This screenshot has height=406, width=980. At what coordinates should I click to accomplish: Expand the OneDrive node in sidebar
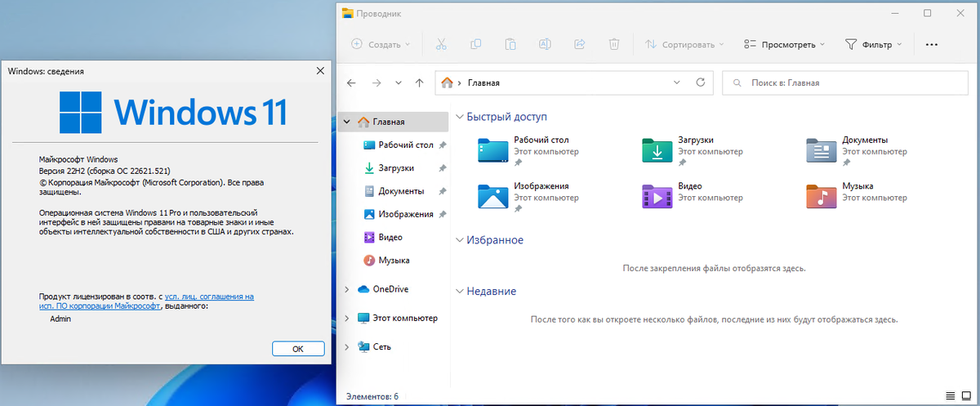(x=347, y=289)
